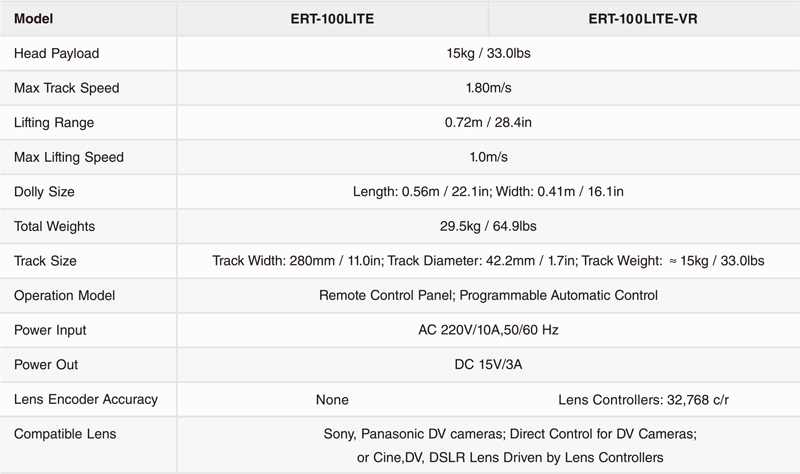The width and height of the screenshot is (800, 474).
Task: Select the Total Weights row label
Action: 55,227
